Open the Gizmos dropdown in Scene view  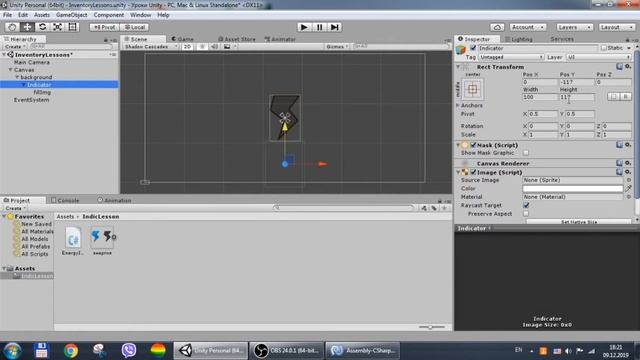[x=337, y=47]
